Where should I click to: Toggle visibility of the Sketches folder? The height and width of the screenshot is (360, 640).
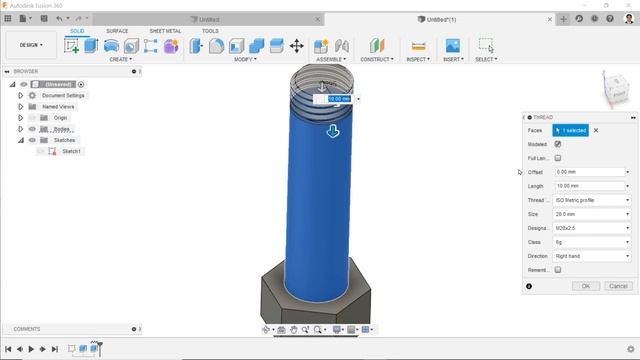32,140
